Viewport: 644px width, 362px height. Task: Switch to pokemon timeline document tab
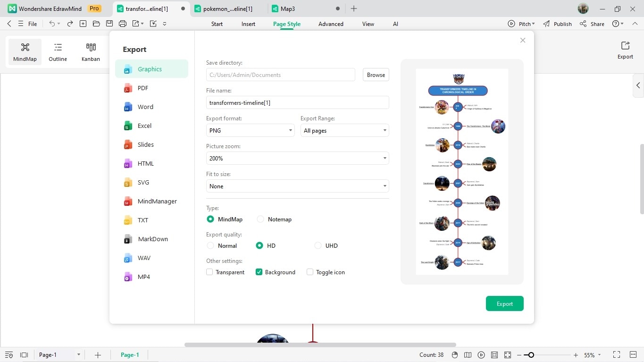click(x=228, y=8)
